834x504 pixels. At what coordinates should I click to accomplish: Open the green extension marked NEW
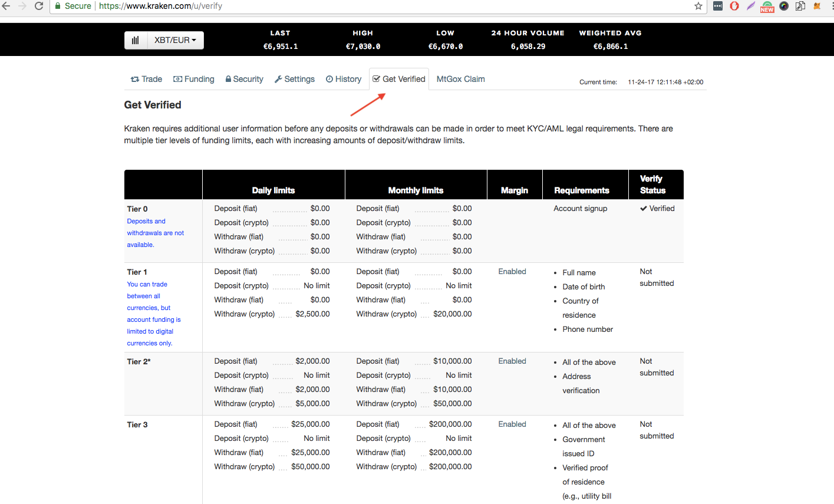(767, 6)
